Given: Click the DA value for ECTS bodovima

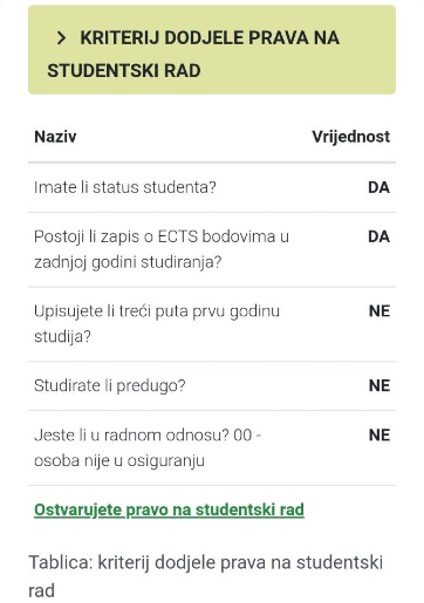Looking at the screenshot, I should tap(379, 237).
